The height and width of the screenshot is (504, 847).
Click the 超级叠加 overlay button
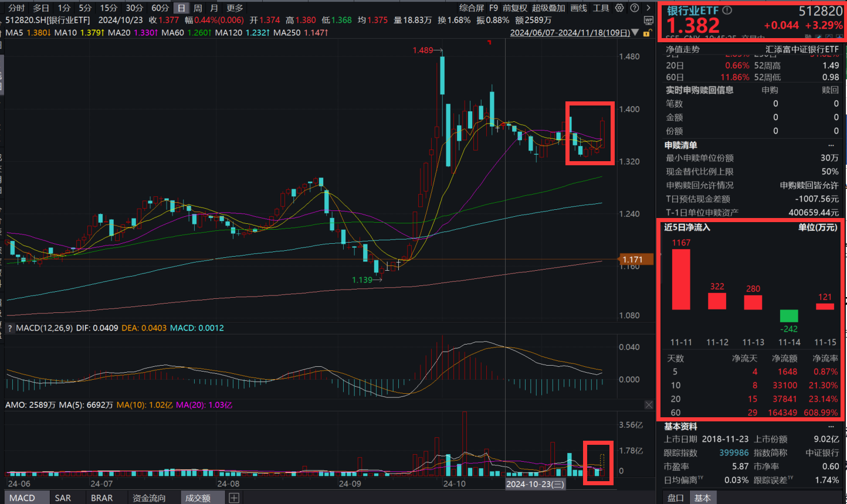548,8
